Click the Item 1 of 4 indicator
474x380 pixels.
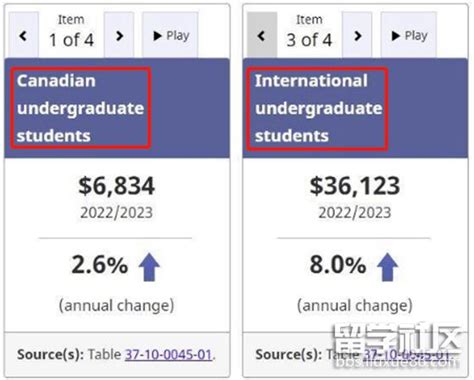pos(71,32)
